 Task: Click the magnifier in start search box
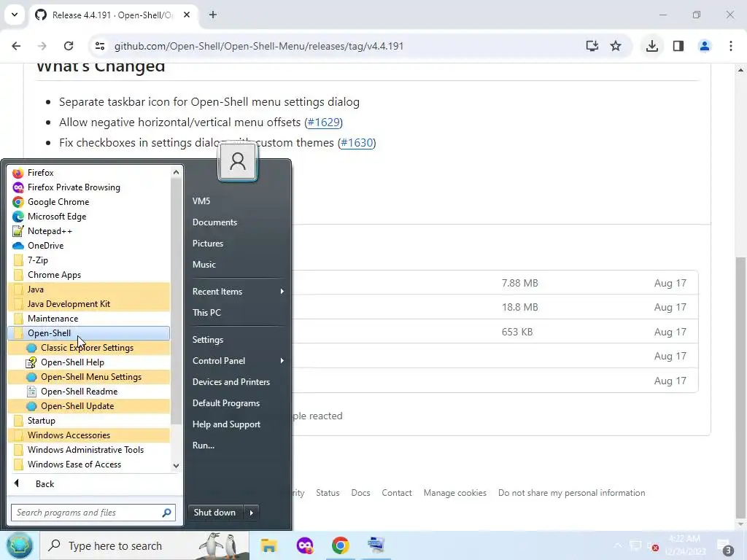click(167, 513)
